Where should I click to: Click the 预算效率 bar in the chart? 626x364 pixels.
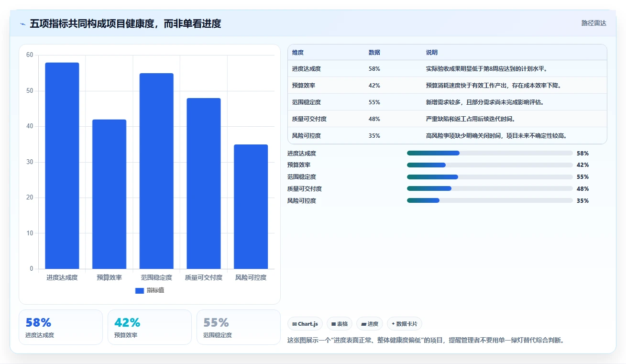[109, 194]
